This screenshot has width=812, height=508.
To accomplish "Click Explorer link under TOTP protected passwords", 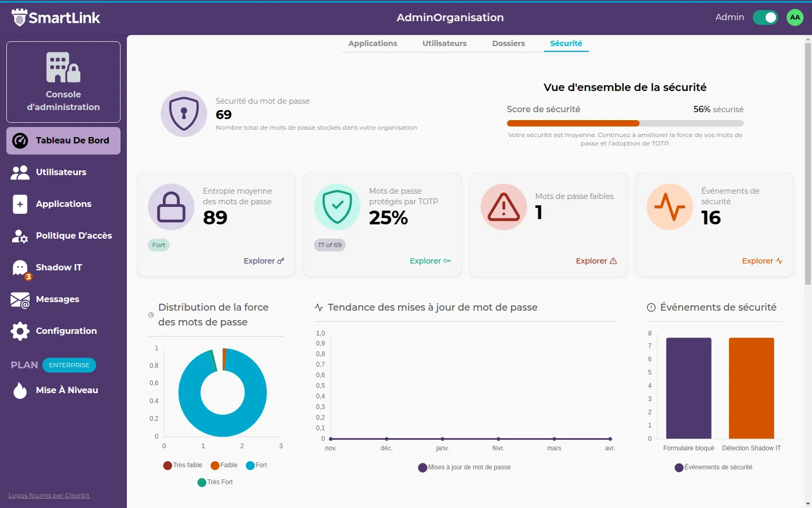I will tap(430, 261).
